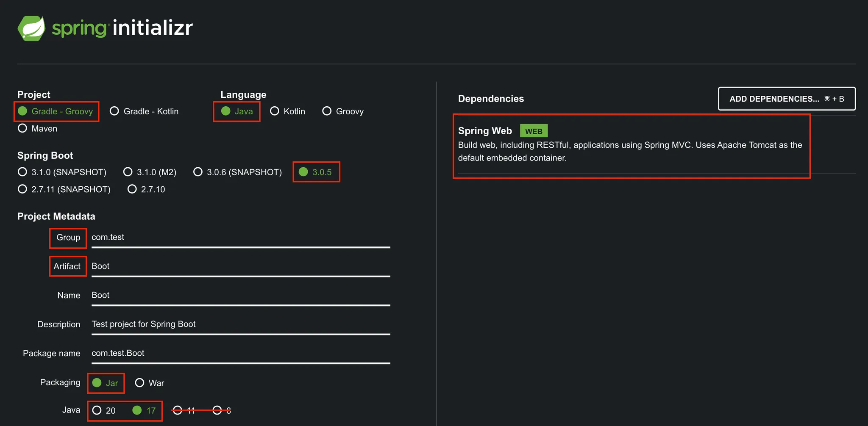Choose War packaging option
868x426 pixels.
tap(150, 383)
